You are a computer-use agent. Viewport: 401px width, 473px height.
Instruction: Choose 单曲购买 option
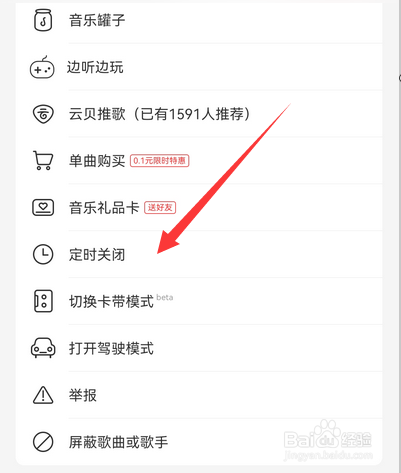click(x=199, y=161)
